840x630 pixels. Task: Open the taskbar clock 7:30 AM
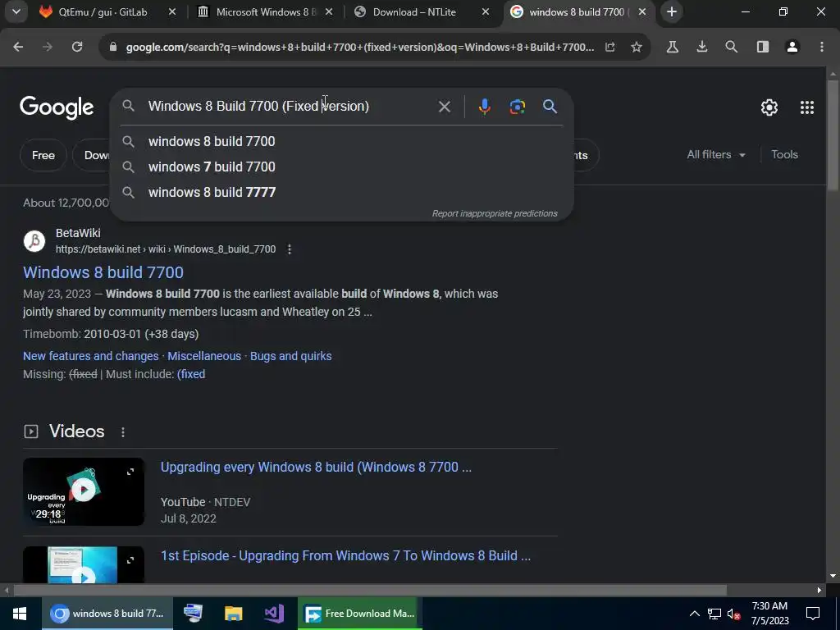pyautogui.click(x=769, y=614)
